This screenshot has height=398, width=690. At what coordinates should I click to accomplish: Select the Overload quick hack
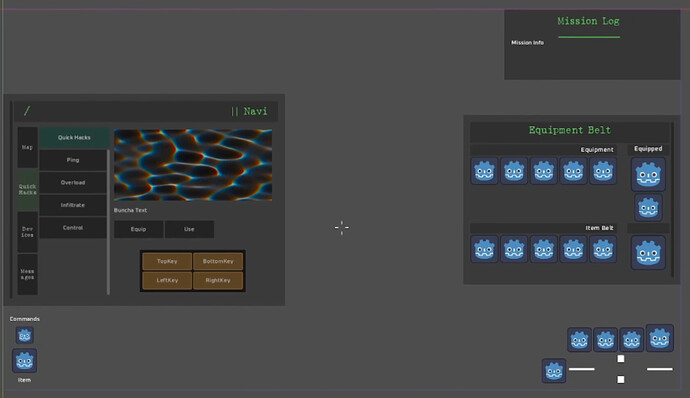pos(73,183)
